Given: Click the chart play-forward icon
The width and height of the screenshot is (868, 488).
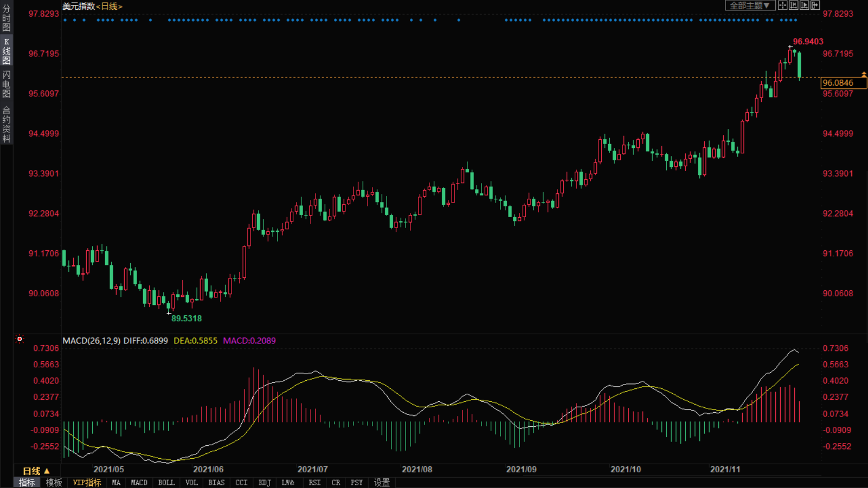Looking at the screenshot, I should pyautogui.click(x=804, y=5).
